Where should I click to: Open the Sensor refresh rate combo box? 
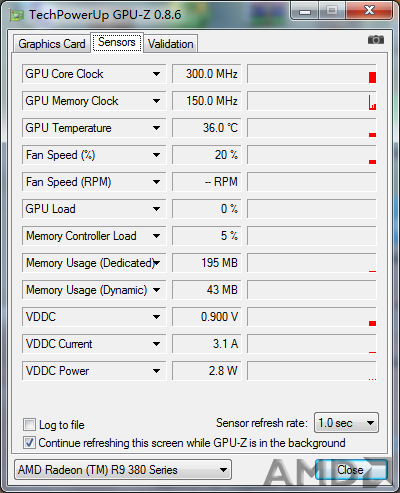click(x=346, y=423)
